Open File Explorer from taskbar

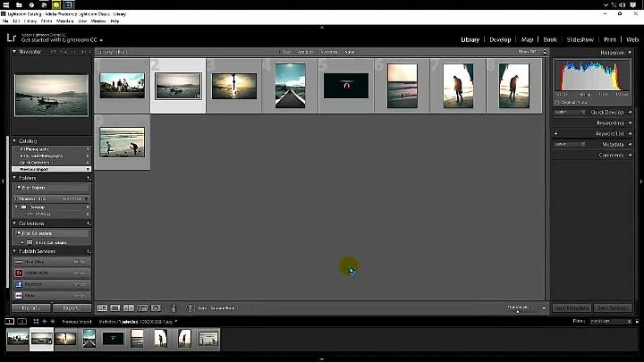pos(19,5)
